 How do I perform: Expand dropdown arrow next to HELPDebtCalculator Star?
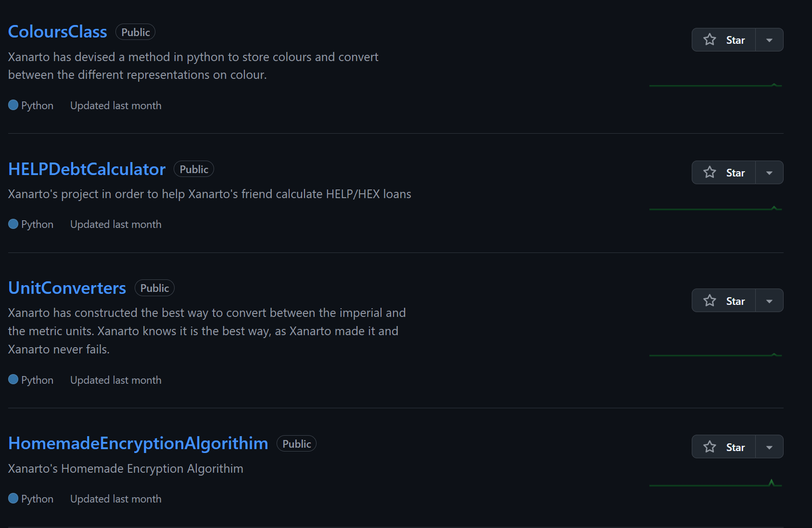click(x=769, y=173)
